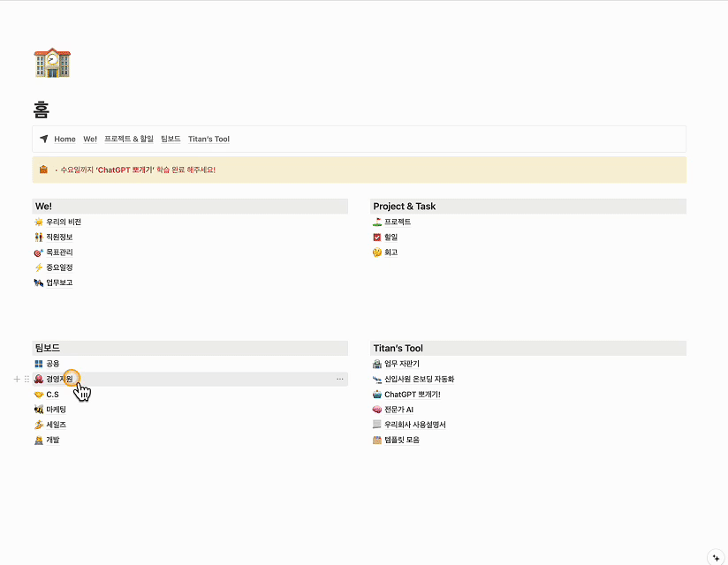Open the 우리의 비전 page link
The image size is (728, 565).
pos(63,222)
